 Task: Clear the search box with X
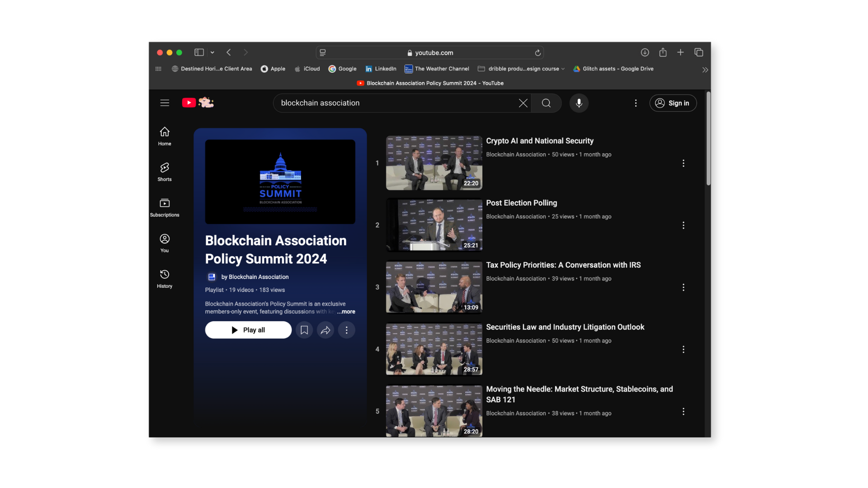click(x=523, y=103)
